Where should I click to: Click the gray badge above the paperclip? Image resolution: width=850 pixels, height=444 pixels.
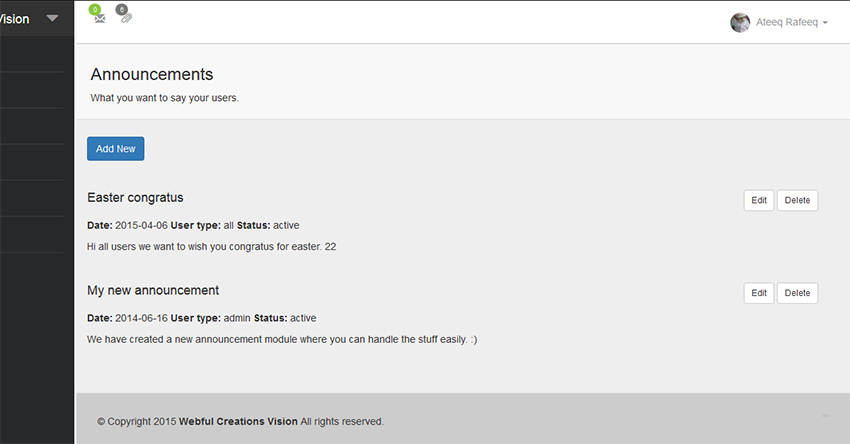122,9
